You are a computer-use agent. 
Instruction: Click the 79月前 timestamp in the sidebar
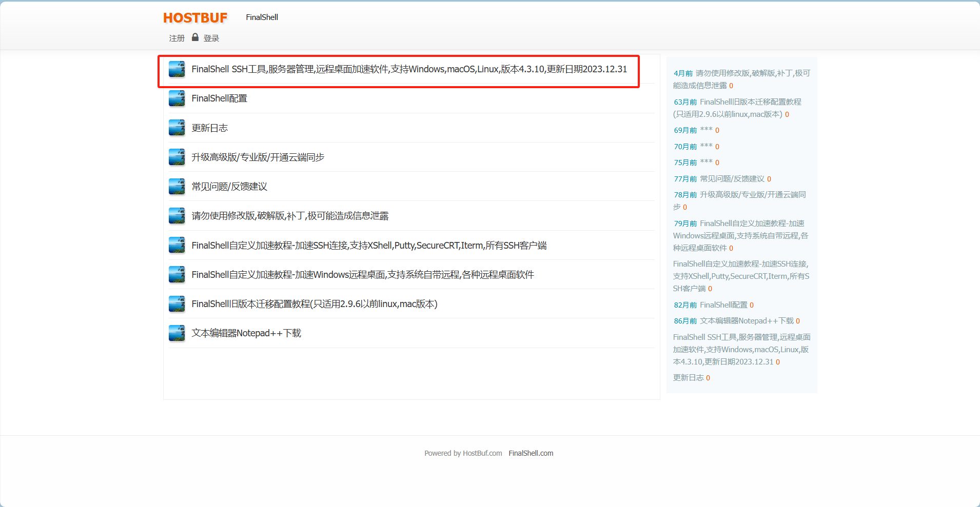pyautogui.click(x=685, y=224)
